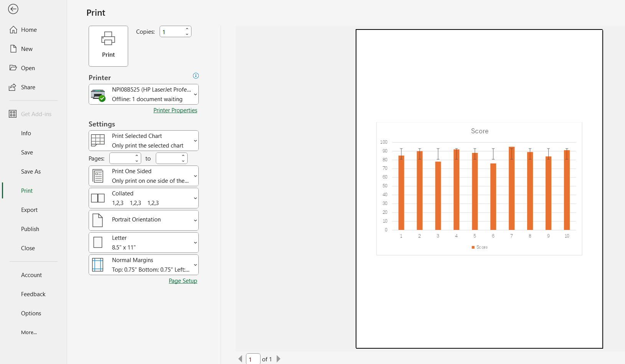The image size is (625, 364).
Task: Increase the number of copies
Action: [187, 29]
